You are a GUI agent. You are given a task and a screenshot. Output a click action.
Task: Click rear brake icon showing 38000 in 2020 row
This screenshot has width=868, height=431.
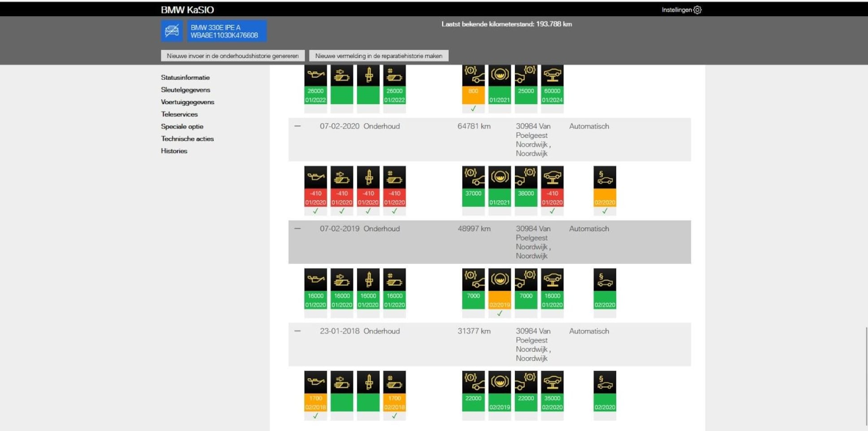pyautogui.click(x=526, y=177)
